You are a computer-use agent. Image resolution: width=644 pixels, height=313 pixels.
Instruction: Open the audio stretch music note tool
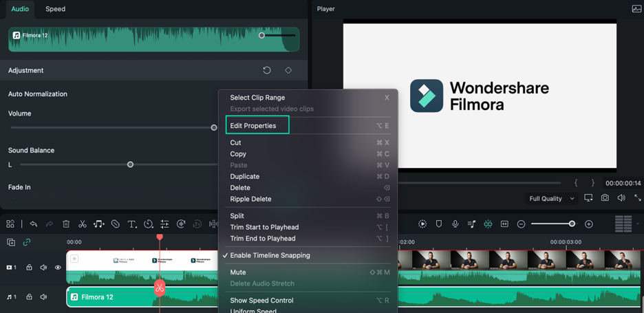click(x=98, y=224)
